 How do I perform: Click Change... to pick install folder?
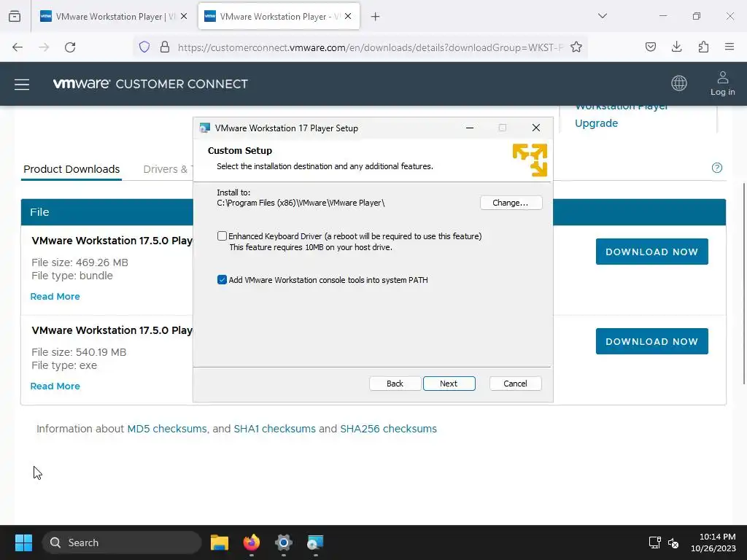511,203
